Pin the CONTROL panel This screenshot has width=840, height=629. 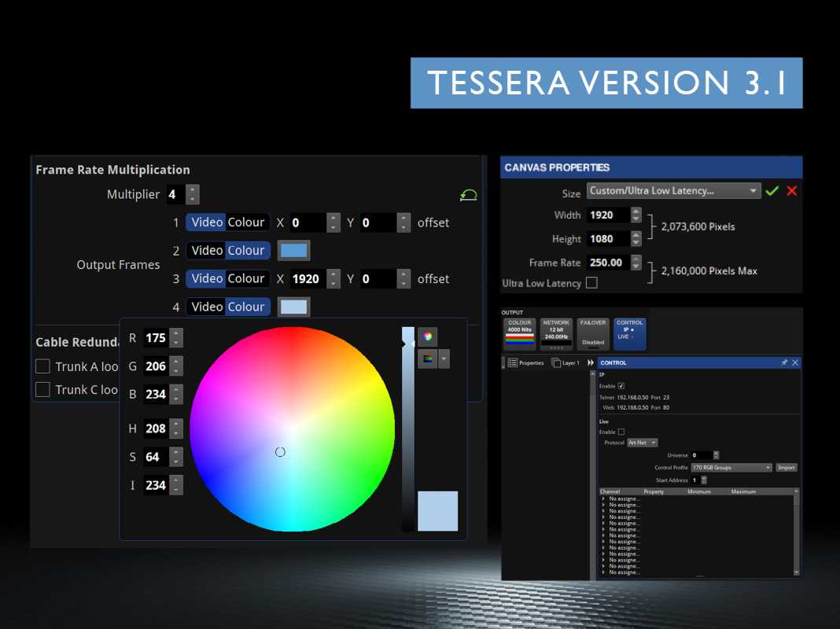pos(784,362)
